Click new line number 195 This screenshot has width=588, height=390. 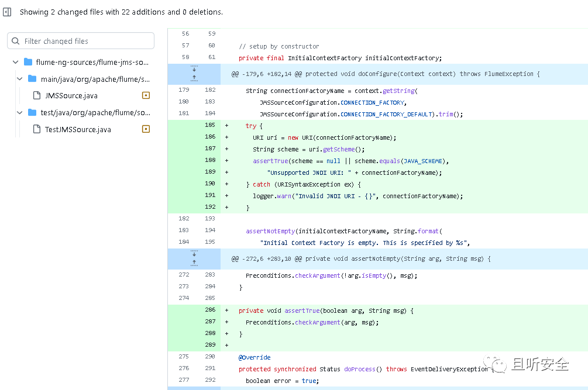[x=210, y=242]
